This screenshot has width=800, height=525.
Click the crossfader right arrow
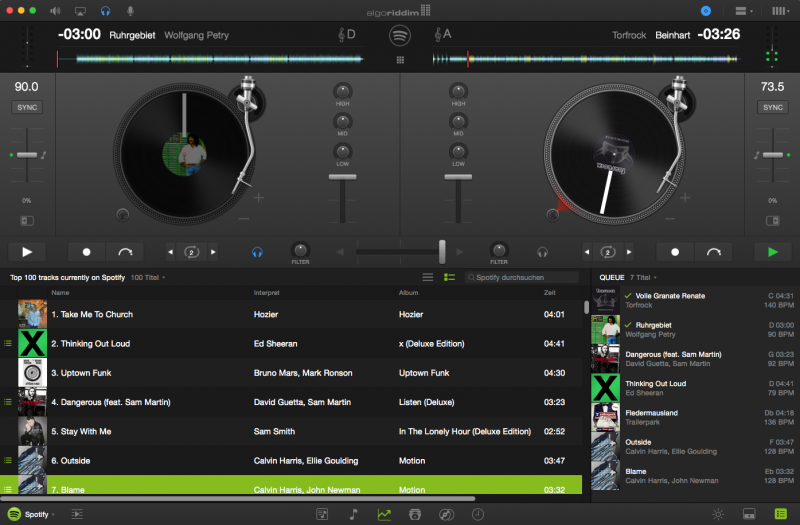(x=460, y=252)
